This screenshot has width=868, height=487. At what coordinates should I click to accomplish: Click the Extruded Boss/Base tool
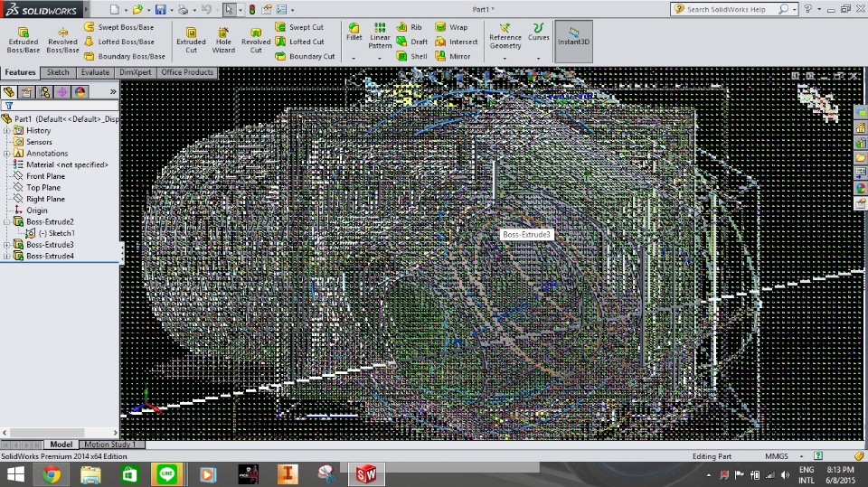click(x=24, y=40)
